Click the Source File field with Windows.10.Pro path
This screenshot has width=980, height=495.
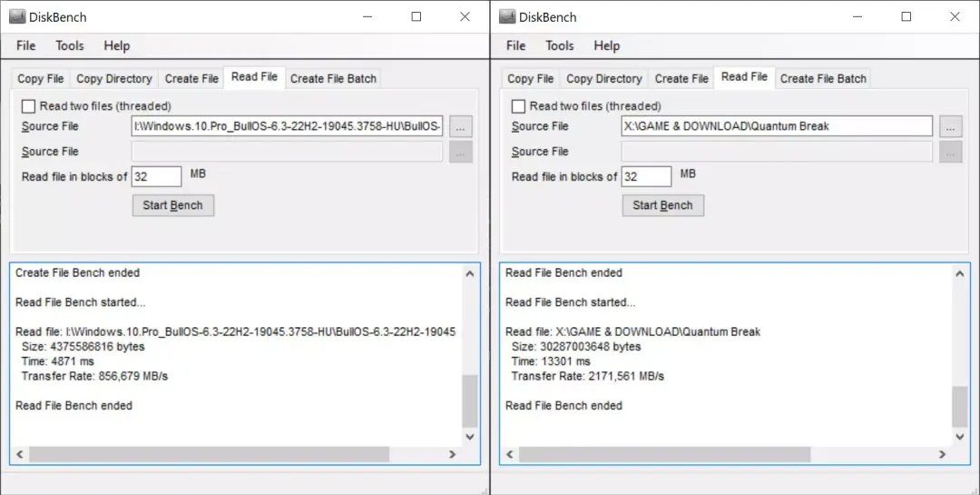(287, 126)
